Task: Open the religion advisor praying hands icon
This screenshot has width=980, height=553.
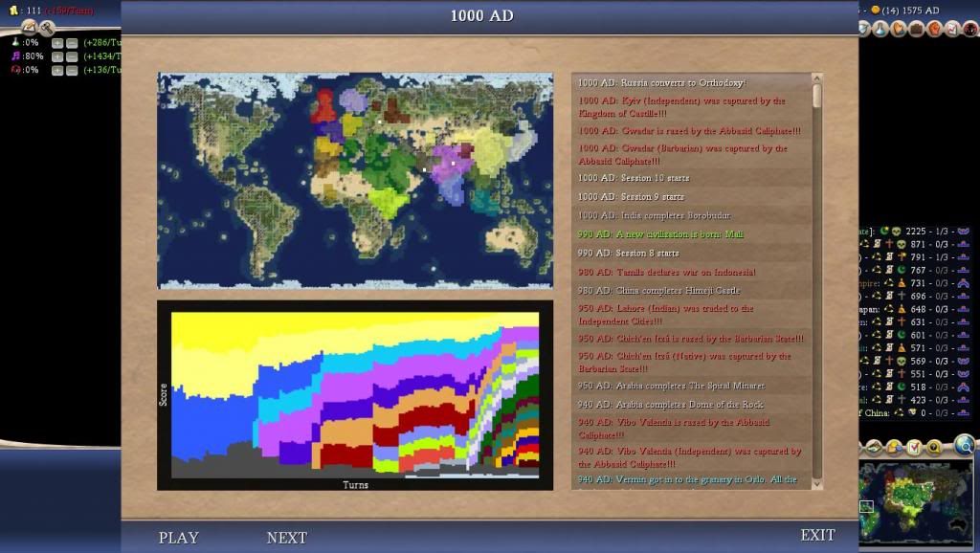Action: pos(899,28)
